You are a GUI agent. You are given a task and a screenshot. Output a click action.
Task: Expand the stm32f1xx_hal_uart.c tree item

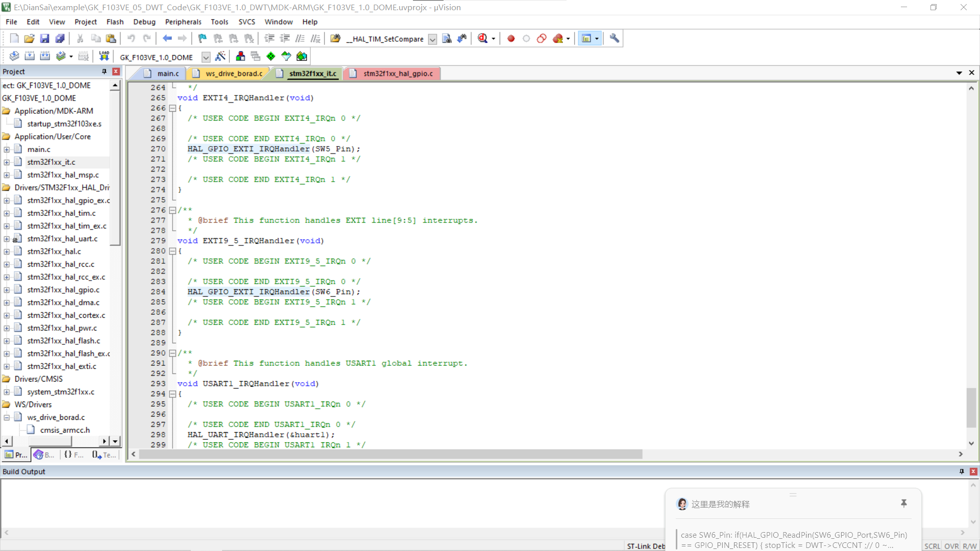point(6,238)
